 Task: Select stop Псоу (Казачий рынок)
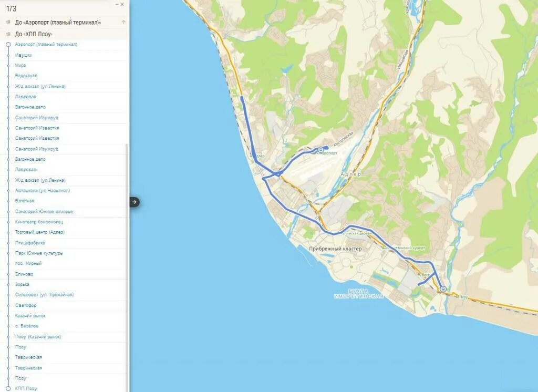[x=38, y=337]
